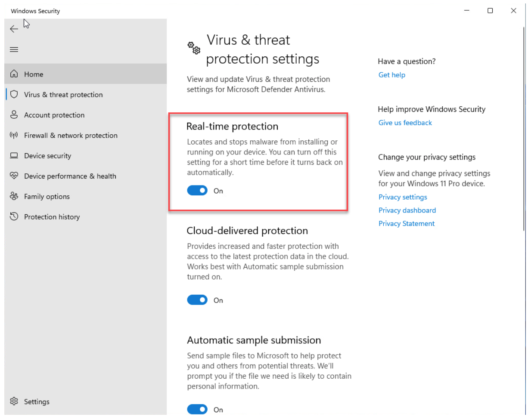Open the Privacy dashboard link
Viewport: 528px width, 420px height.
point(407,210)
